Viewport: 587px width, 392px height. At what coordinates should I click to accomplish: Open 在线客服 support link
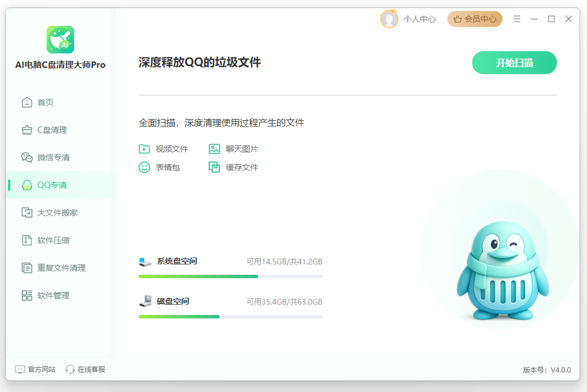pyautogui.click(x=91, y=370)
